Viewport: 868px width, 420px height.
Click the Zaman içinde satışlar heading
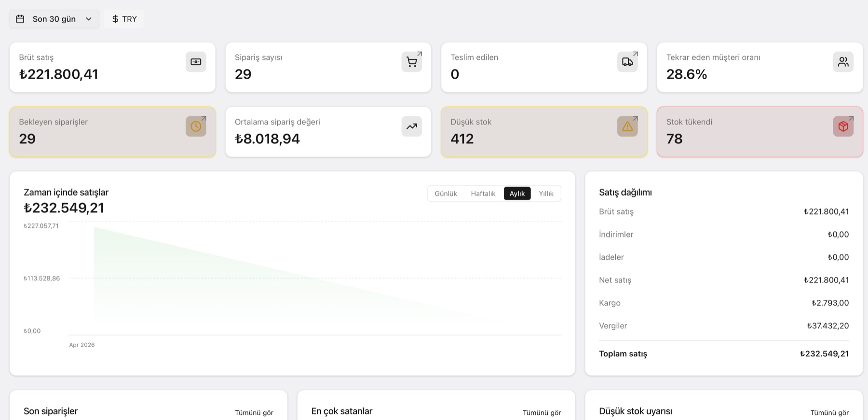coord(66,192)
